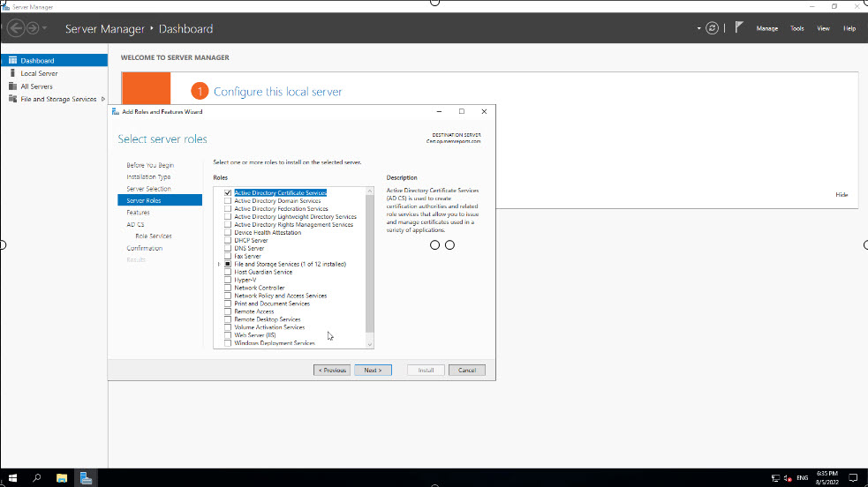Viewport: 868px width, 487px height.
Task: Select the Host Guardian Service row
Action: click(x=263, y=272)
